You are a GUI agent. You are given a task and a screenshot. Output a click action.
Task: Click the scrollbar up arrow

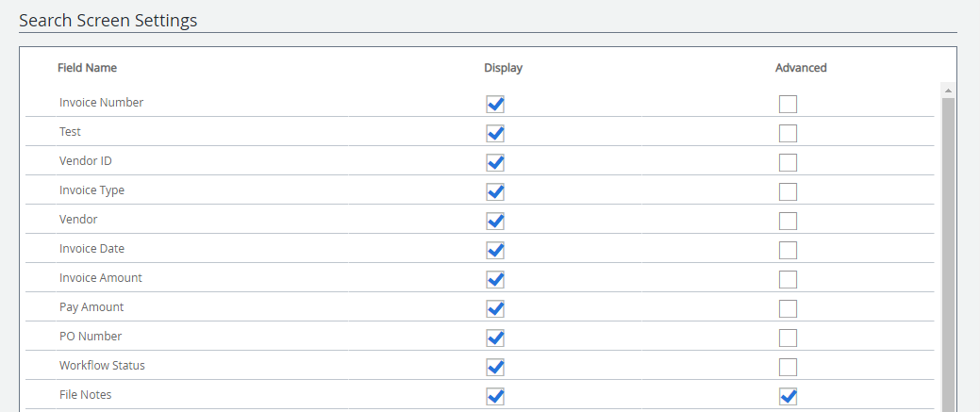(948, 91)
